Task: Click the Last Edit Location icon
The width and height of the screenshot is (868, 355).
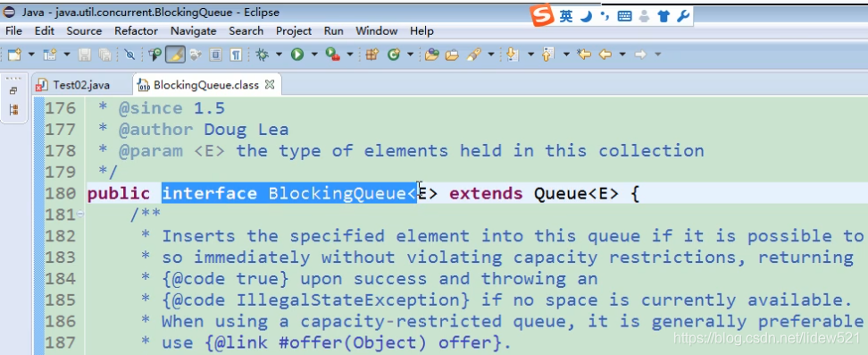Action: (583, 55)
